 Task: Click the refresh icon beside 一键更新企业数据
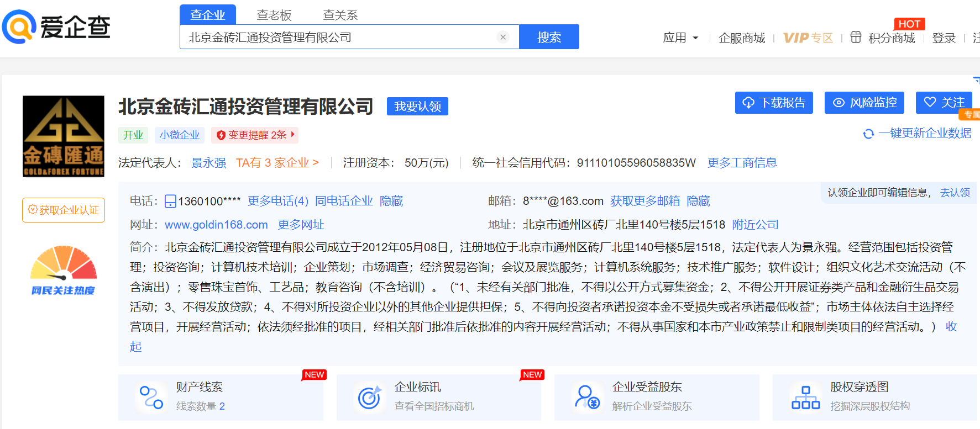[x=868, y=134]
